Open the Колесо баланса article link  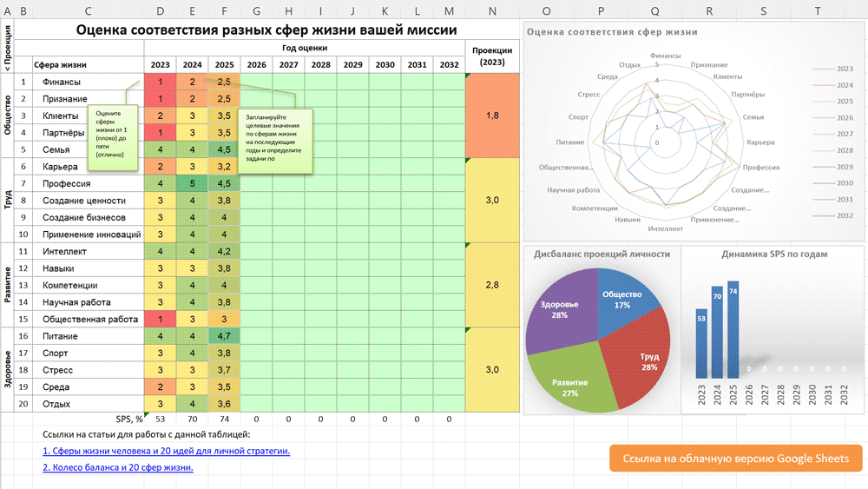pyautogui.click(x=117, y=467)
